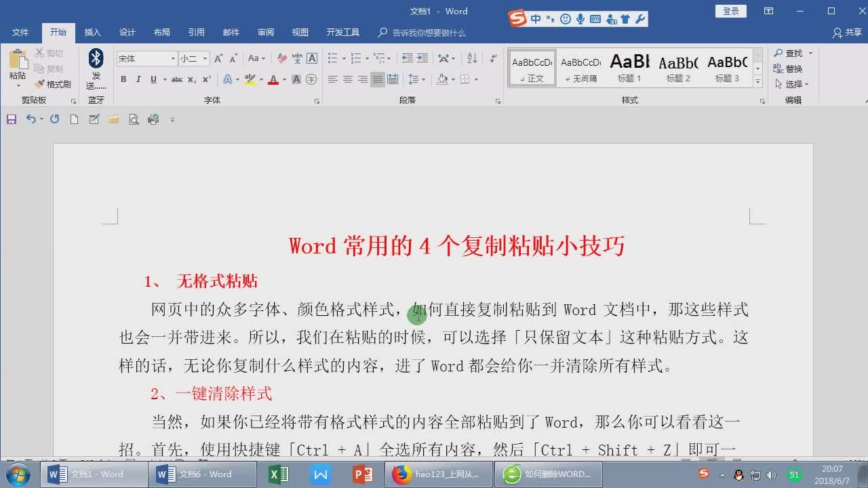
Task: Open the borders dropdown arrow
Action: point(476,79)
